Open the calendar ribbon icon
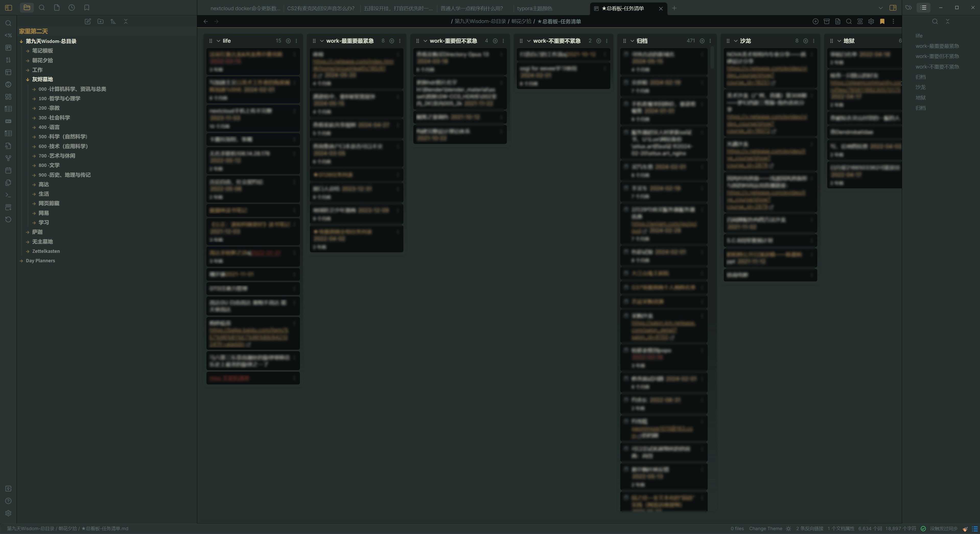Viewport: 980px width, 534px height. tap(8, 171)
